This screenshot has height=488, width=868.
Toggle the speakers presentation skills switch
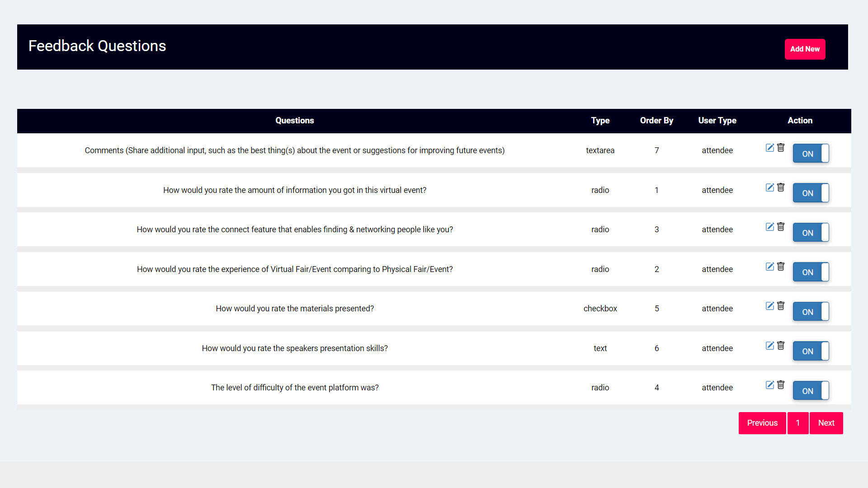pos(811,351)
